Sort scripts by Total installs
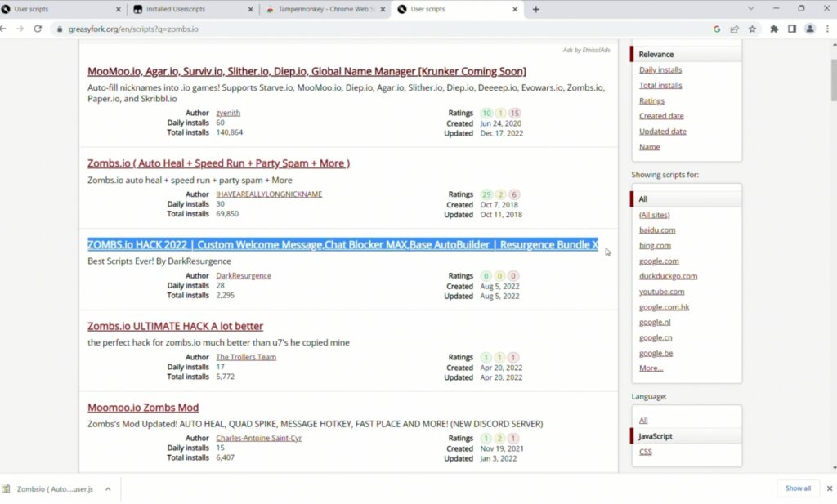Image resolution: width=837 pixels, height=504 pixels. click(x=660, y=85)
